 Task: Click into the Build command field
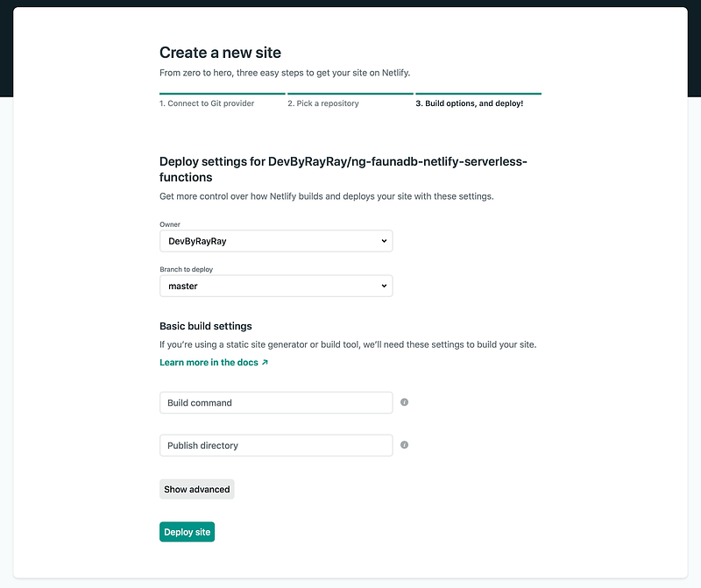[276, 402]
